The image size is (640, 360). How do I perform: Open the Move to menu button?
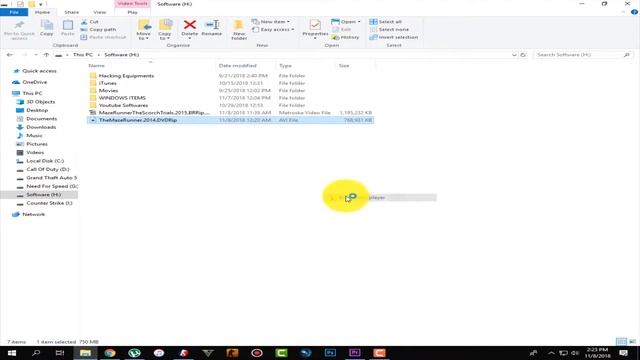pos(144,30)
